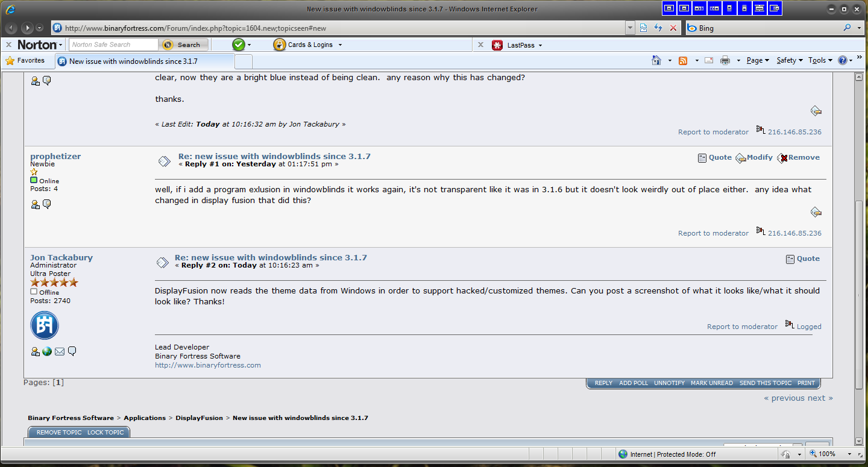Click into the Norton Safe Search field

click(x=113, y=45)
